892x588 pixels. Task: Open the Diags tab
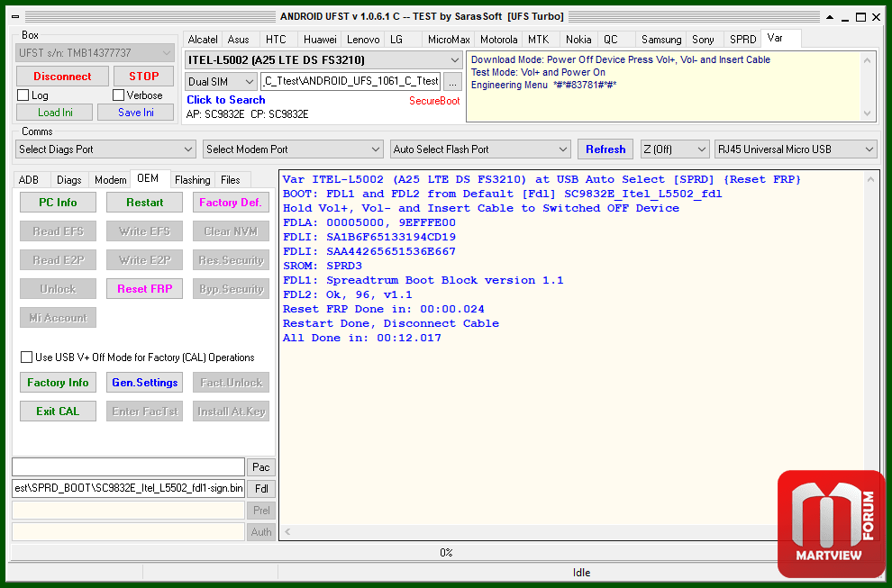point(68,180)
